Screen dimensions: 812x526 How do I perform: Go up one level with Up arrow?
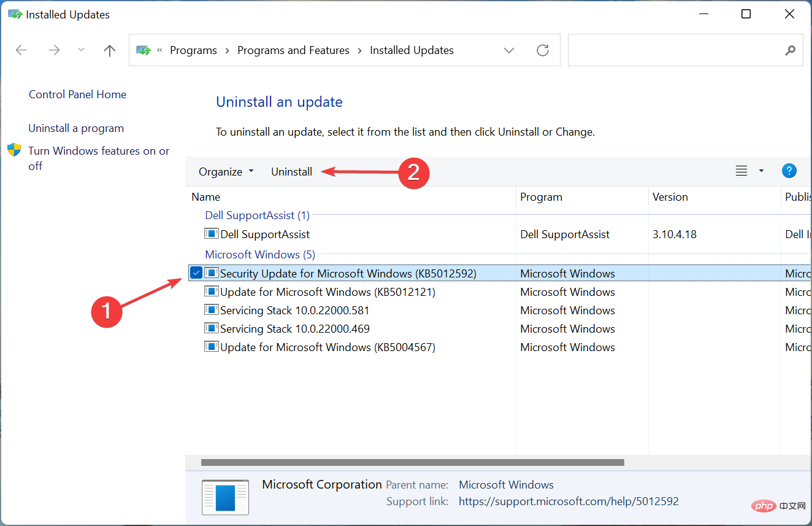(x=110, y=50)
